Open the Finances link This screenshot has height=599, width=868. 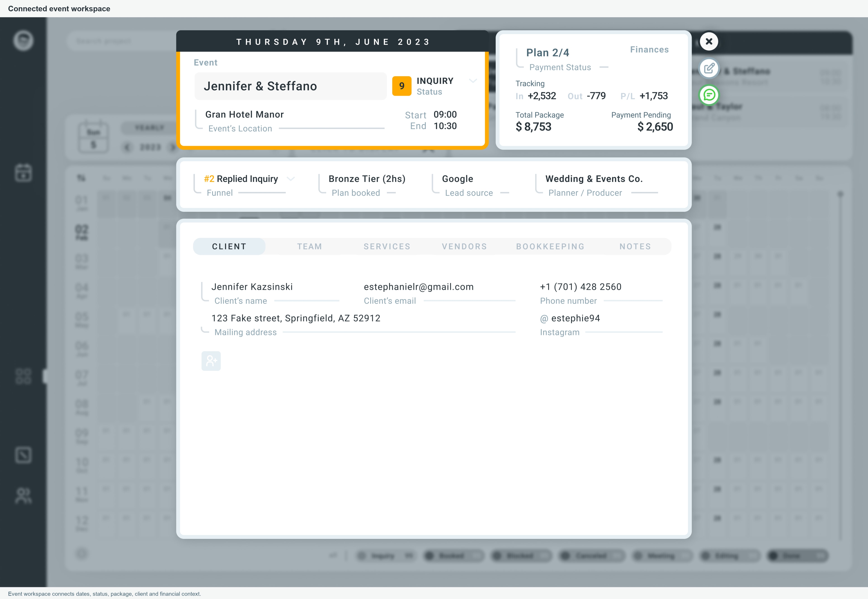tap(649, 50)
